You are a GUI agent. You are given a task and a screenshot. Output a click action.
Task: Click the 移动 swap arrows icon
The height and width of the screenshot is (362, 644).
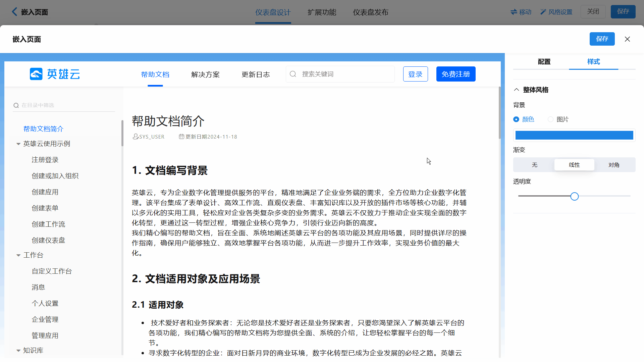[x=514, y=12]
